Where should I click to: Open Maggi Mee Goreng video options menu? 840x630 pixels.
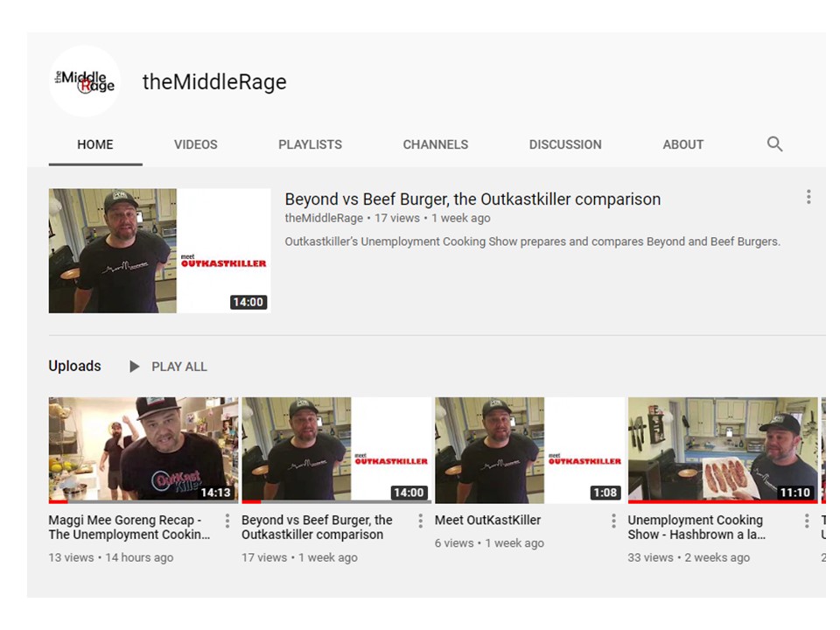tap(227, 521)
